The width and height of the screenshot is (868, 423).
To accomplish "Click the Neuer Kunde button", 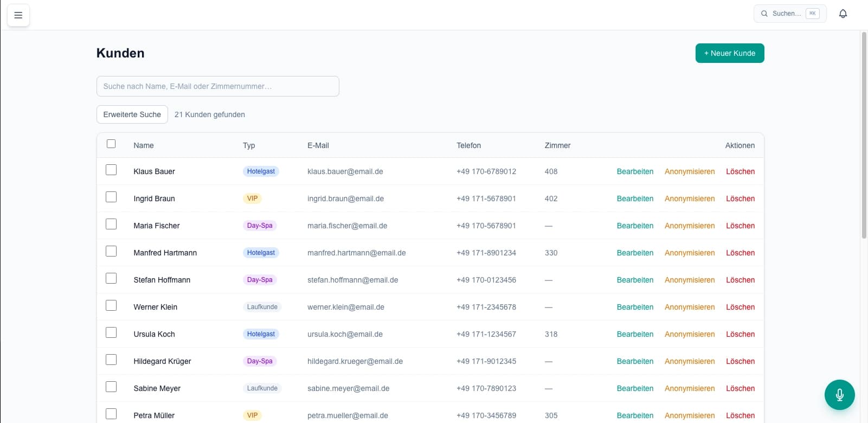I will [x=729, y=53].
